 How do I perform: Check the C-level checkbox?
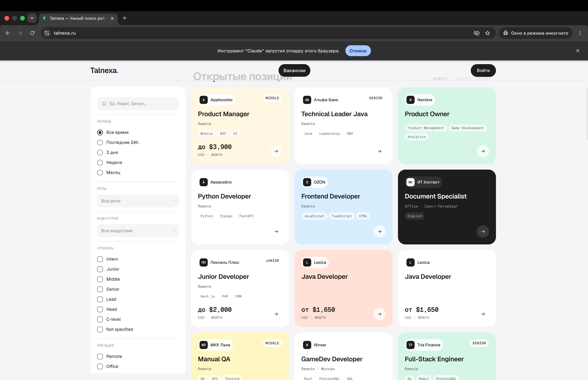pos(100,319)
